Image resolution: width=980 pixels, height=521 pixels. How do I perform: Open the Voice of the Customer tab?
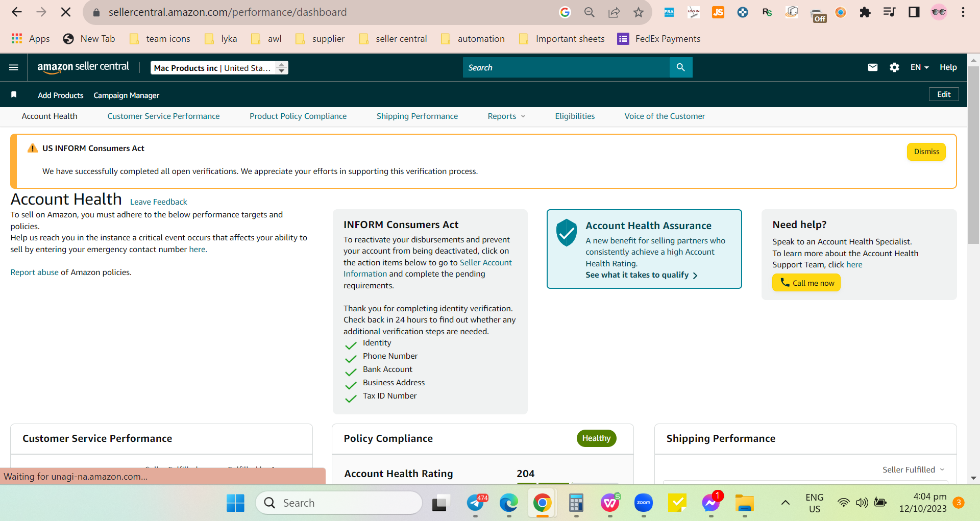[x=665, y=116]
